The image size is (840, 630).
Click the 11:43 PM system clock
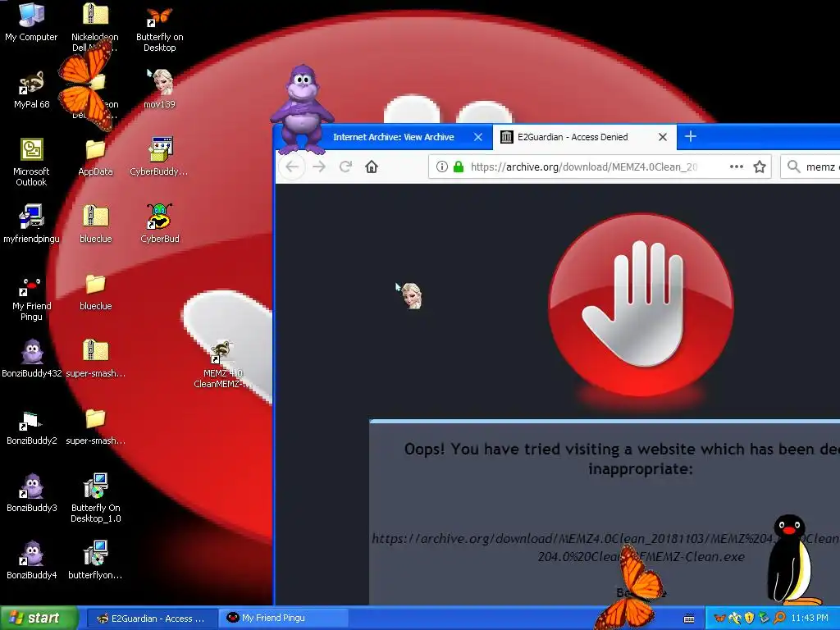810,619
